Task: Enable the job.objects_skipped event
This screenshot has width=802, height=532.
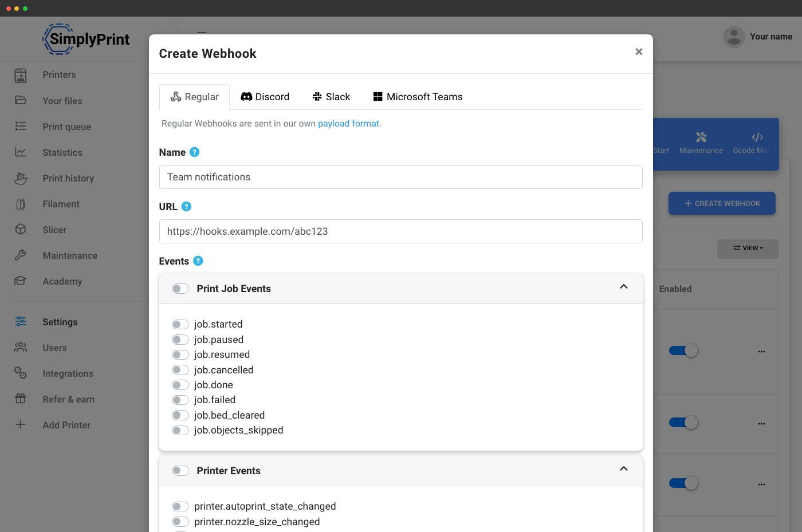Action: pos(180,430)
